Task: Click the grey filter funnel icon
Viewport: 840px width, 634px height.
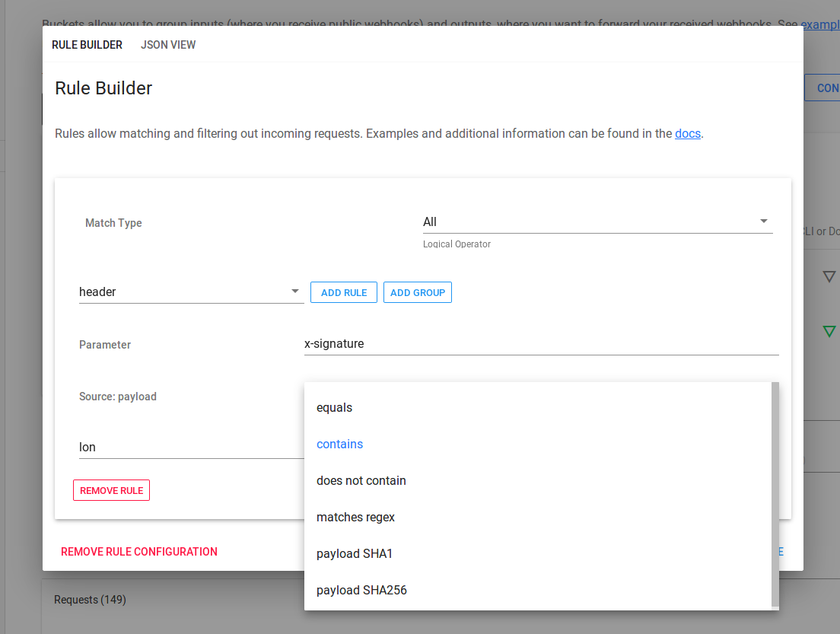Action: 829,276
